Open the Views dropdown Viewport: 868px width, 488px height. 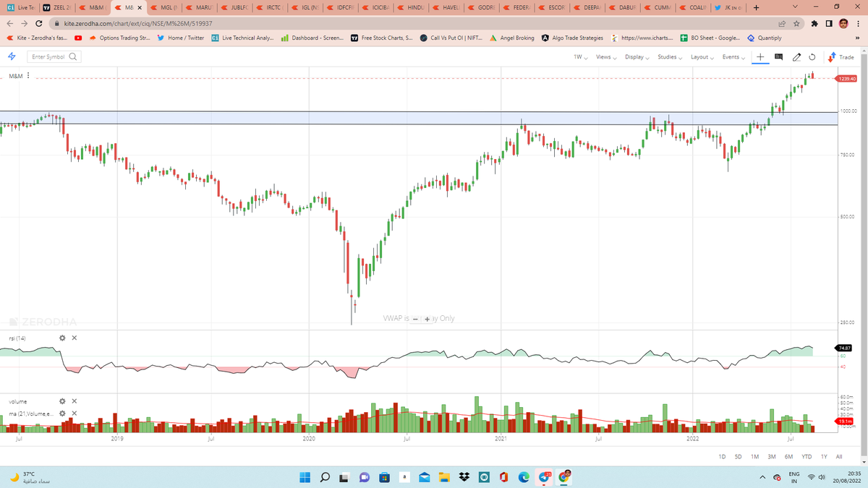pyautogui.click(x=607, y=56)
